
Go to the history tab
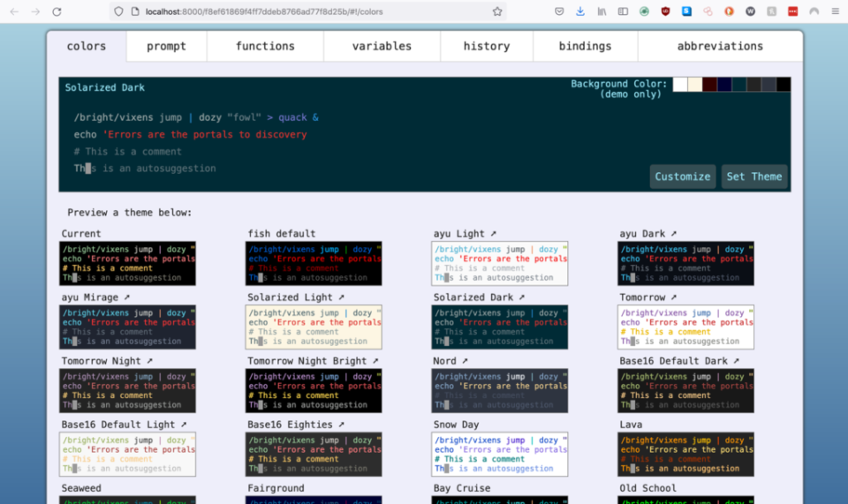[x=487, y=47]
